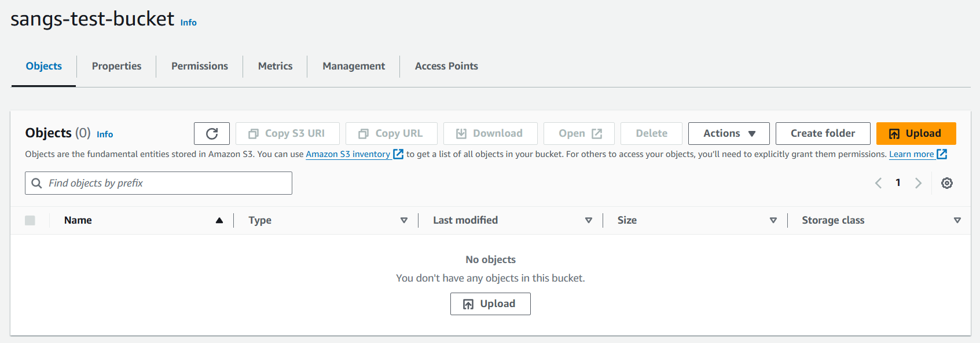
Task: Click Info link next to bucket name
Action: coord(189,23)
